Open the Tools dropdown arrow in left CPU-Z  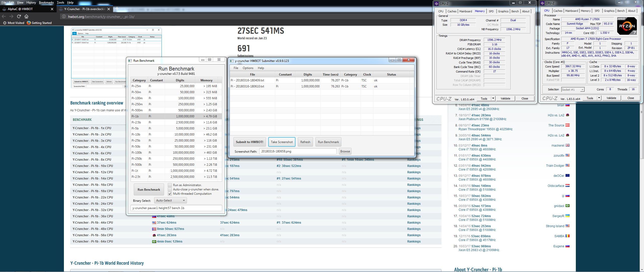pos(493,98)
